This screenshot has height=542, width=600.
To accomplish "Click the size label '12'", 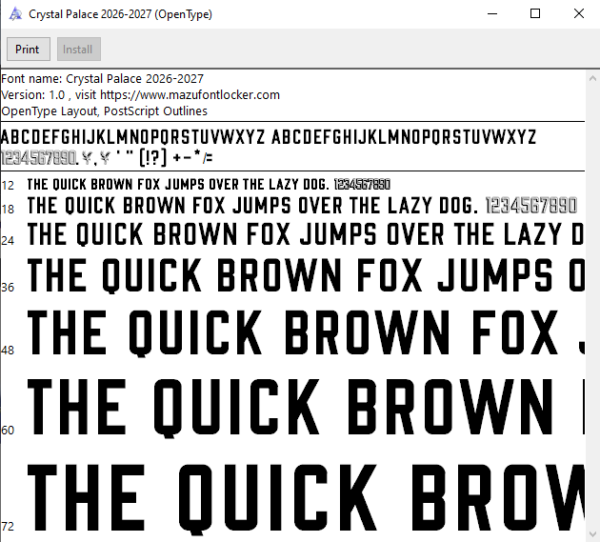I will pyautogui.click(x=8, y=186).
